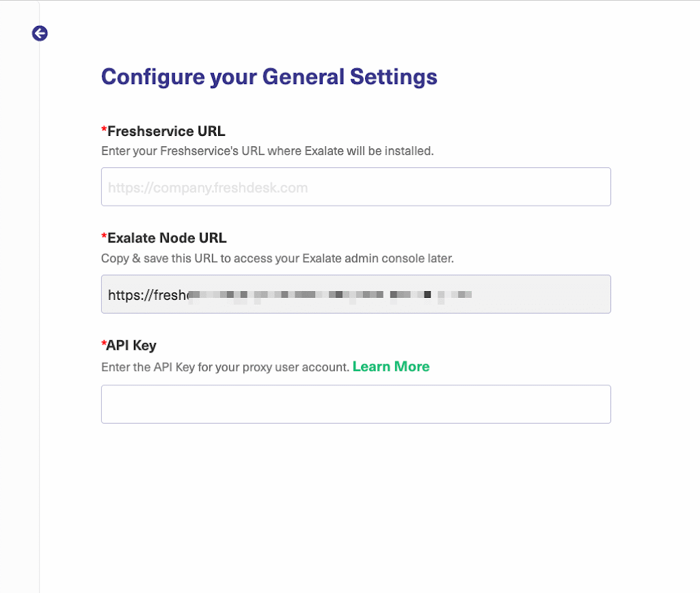Click the https://company.freshdesk.com placeholder field
The width and height of the screenshot is (700, 593).
(x=355, y=187)
